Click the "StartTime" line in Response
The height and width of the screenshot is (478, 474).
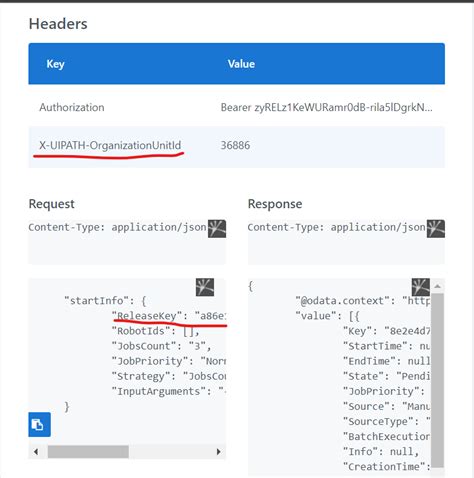pyautogui.click(x=387, y=346)
